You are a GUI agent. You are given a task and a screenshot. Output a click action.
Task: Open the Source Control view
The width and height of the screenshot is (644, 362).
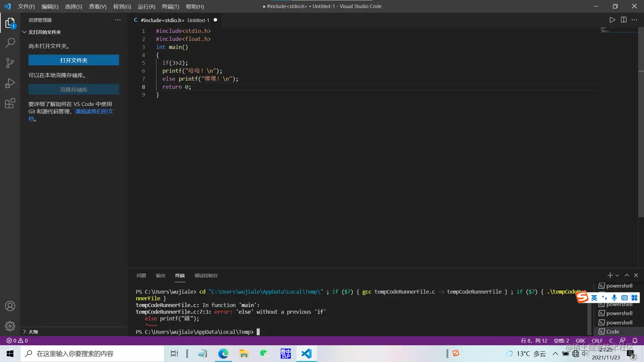10,63
